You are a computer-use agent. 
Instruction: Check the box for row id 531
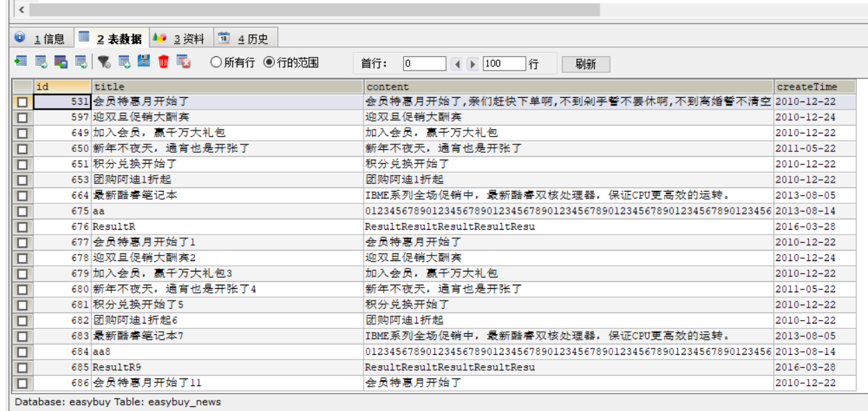click(x=23, y=101)
